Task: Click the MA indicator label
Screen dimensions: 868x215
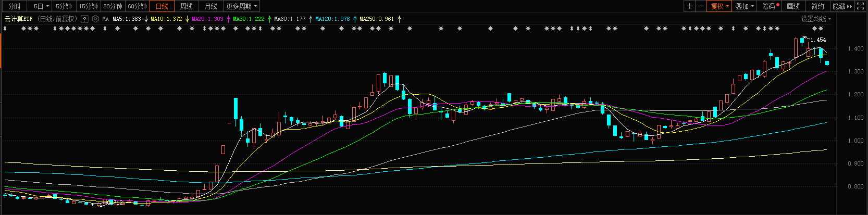Action: pyautogui.click(x=105, y=19)
